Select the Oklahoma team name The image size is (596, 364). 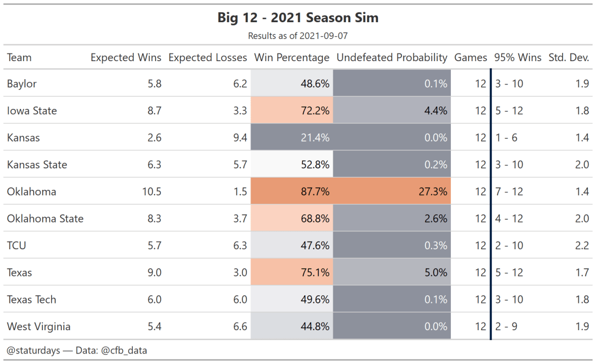coord(31,192)
